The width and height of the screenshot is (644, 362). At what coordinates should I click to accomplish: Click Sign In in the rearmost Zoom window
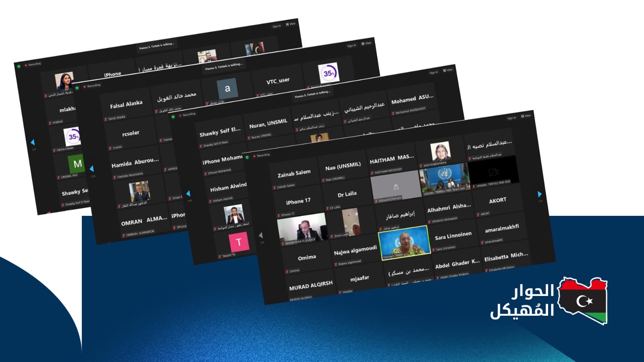coord(276,27)
